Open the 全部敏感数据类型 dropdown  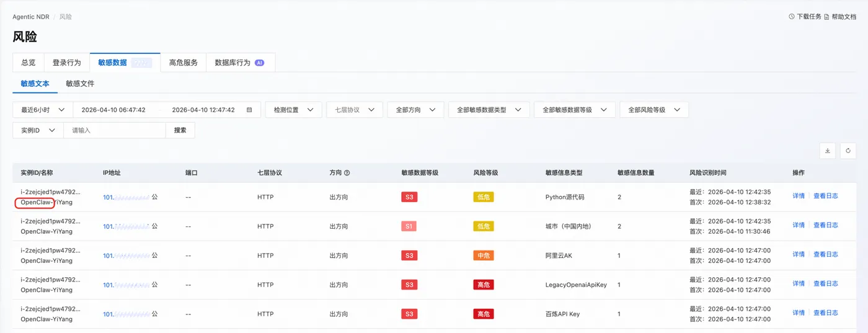pos(489,110)
